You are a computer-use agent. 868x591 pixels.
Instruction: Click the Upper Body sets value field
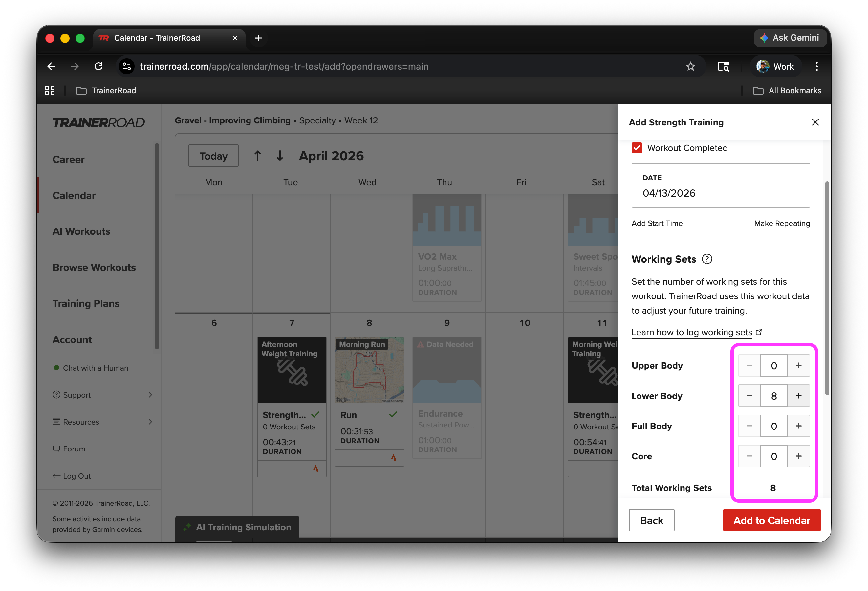click(x=774, y=365)
